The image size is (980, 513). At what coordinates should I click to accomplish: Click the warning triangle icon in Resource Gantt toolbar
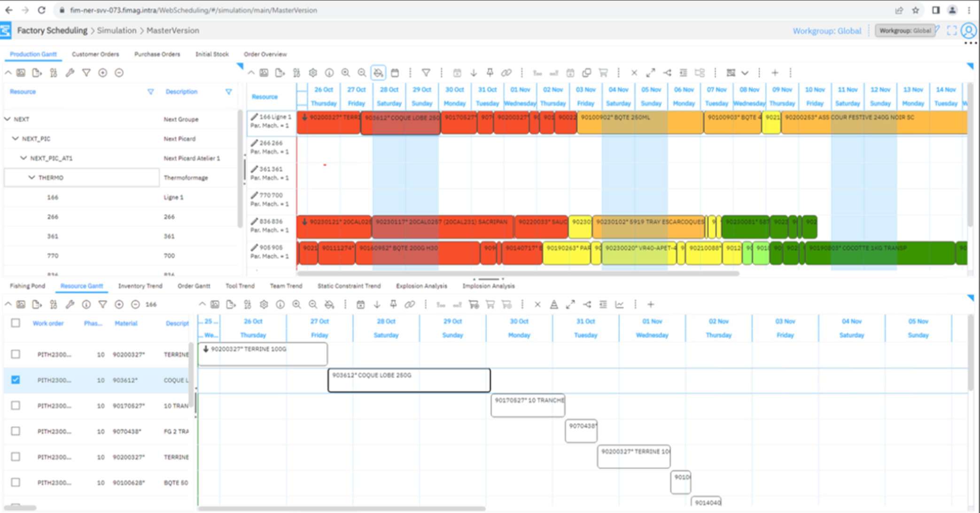[x=554, y=305]
